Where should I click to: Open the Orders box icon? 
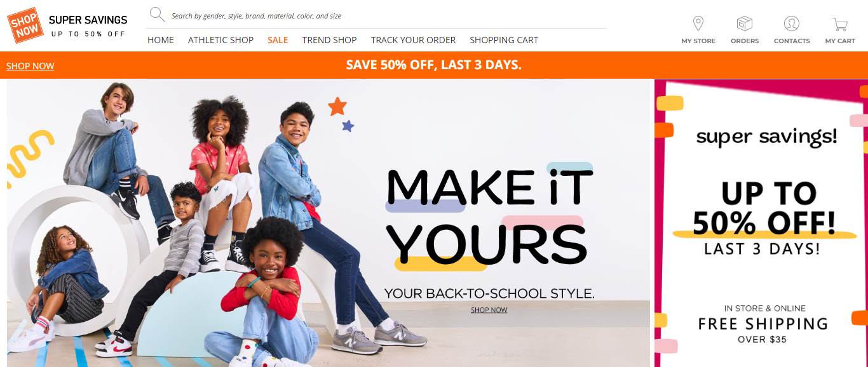tap(745, 24)
